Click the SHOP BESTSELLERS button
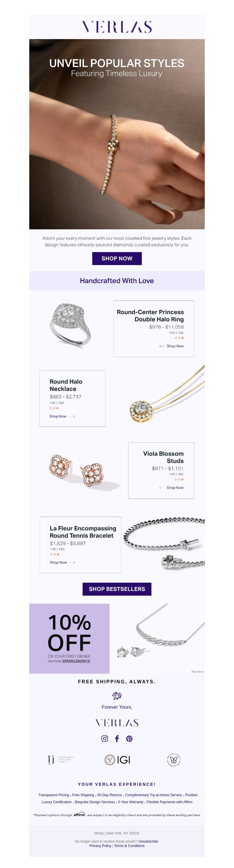 [x=117, y=589]
